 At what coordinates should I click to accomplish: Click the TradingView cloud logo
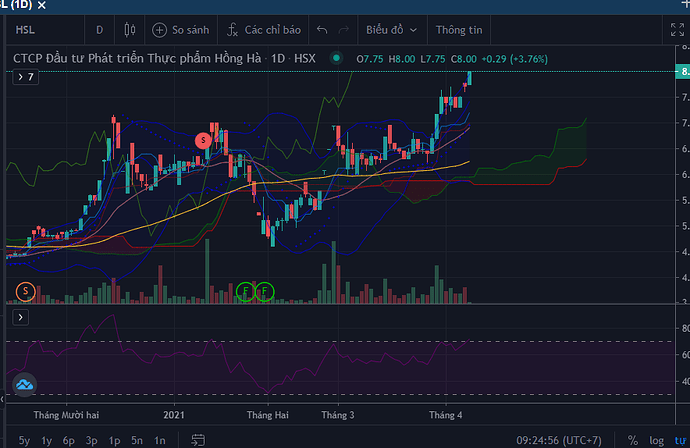[25, 385]
